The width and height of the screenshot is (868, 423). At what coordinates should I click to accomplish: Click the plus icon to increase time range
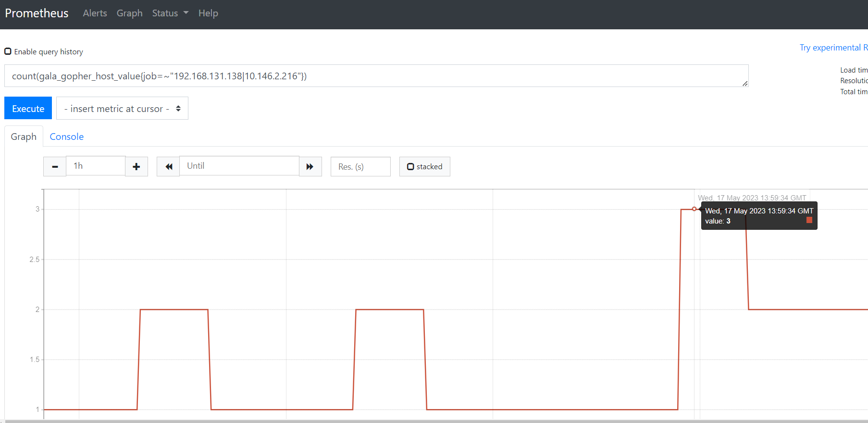(136, 167)
